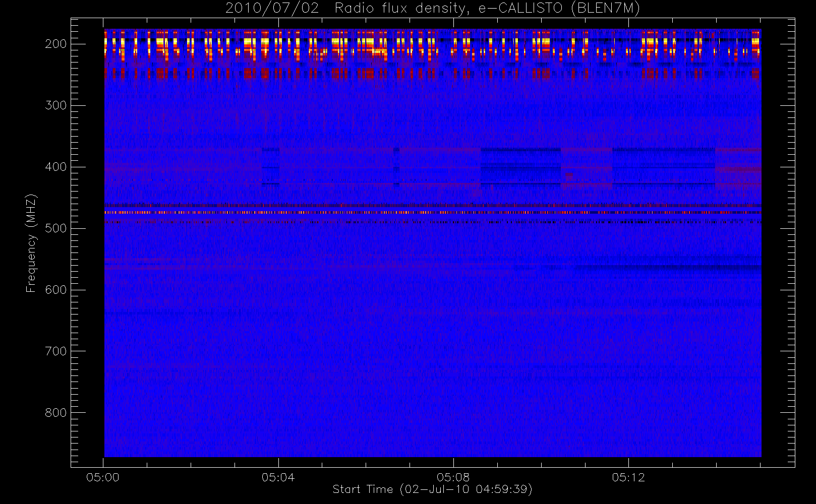
Task: Click the 300 frequency tick label
Action: pyautogui.click(x=56, y=105)
